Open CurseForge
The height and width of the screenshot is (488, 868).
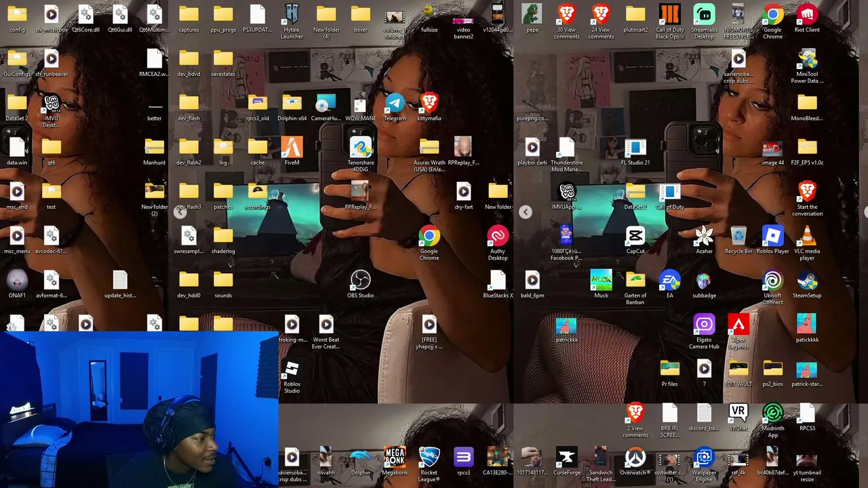(567, 462)
